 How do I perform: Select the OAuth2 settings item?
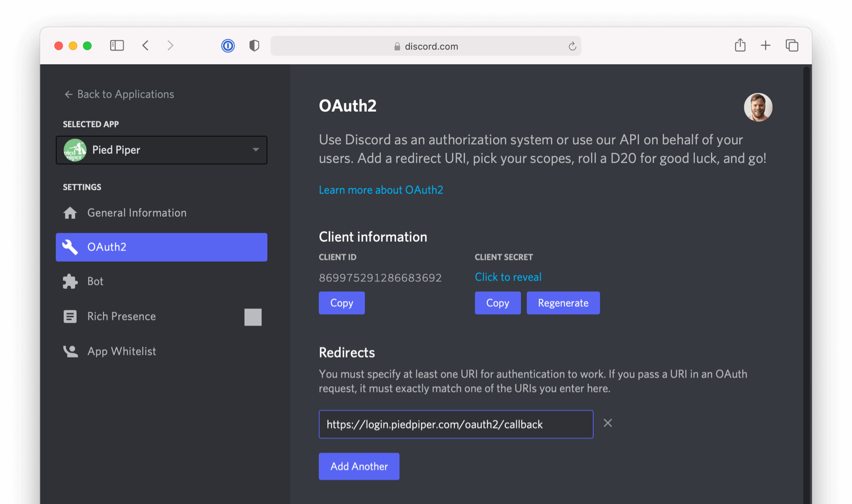pyautogui.click(x=161, y=247)
